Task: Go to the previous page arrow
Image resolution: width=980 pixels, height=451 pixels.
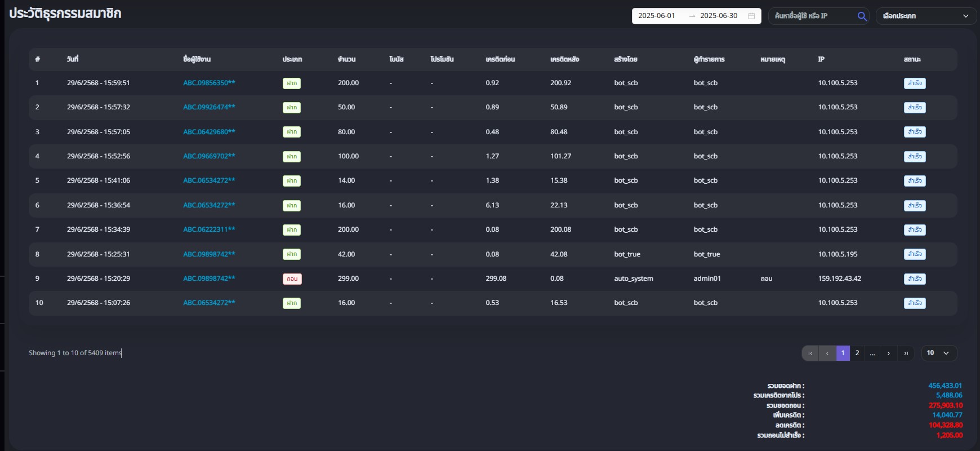Action: [x=827, y=353]
